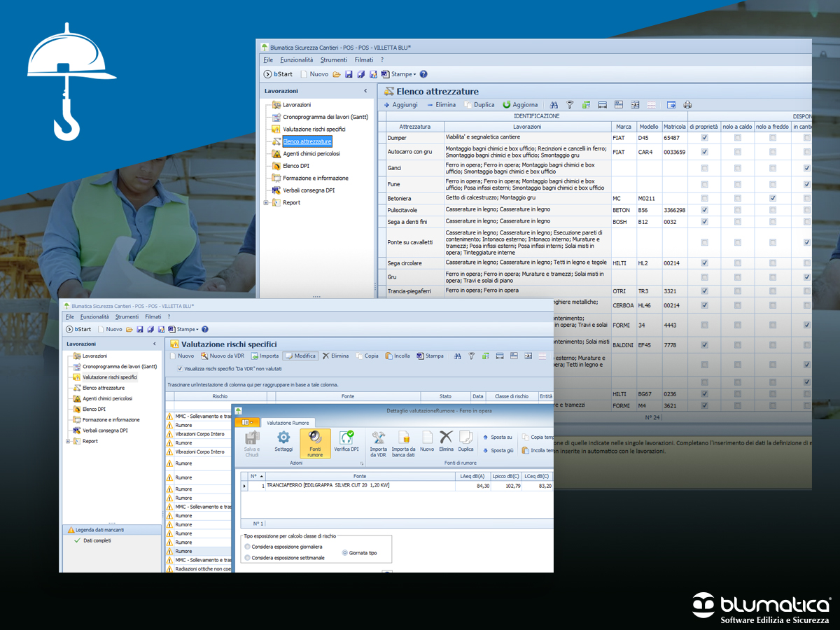Click binoculars icon in Valutazione rischi toolbar
Viewport: 840px width, 630px height.
(457, 356)
